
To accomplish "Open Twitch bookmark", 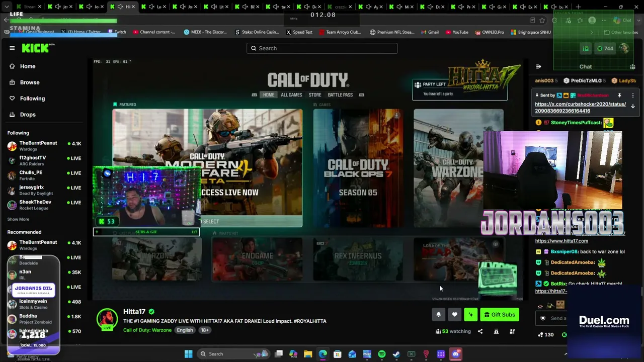I will [x=117, y=32].
